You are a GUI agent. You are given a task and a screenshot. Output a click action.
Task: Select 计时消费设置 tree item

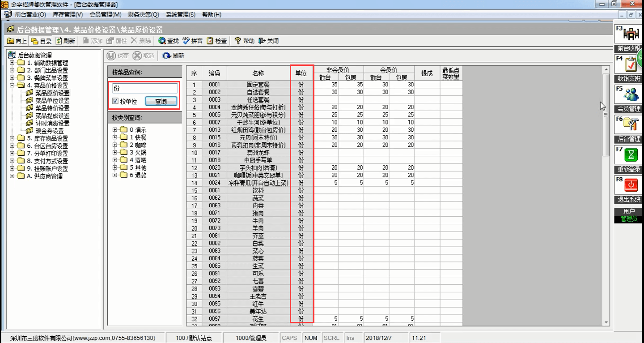click(x=52, y=124)
